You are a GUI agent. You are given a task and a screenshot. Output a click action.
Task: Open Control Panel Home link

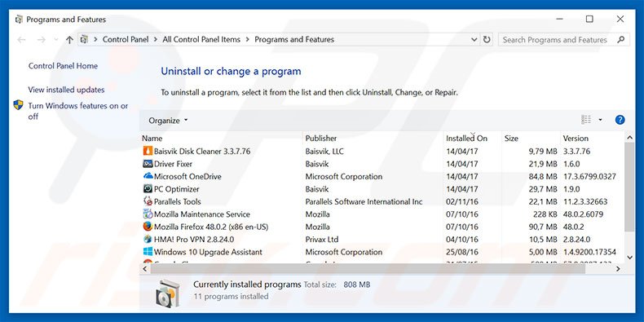(63, 66)
